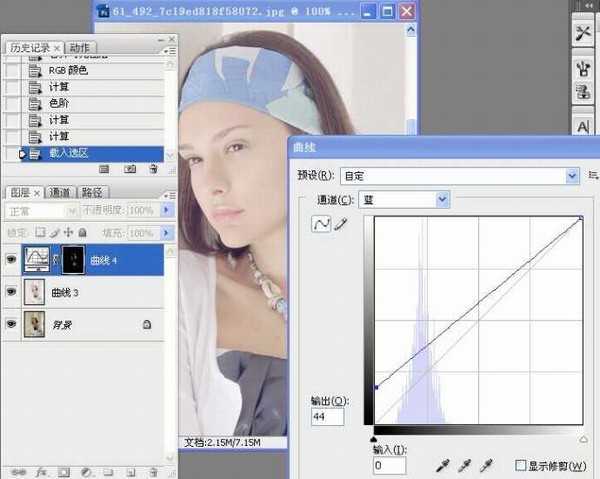Open the layer blend mode dropdown
600x479 pixels.
click(x=42, y=211)
